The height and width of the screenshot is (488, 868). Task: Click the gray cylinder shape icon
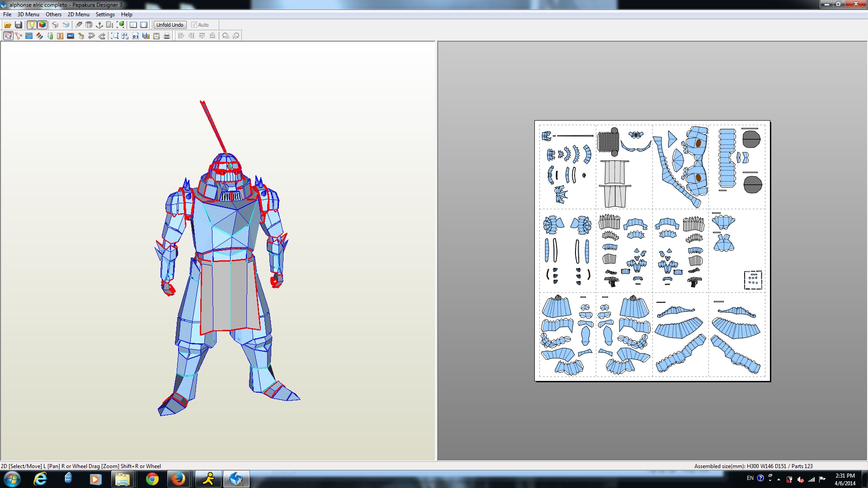pos(89,25)
